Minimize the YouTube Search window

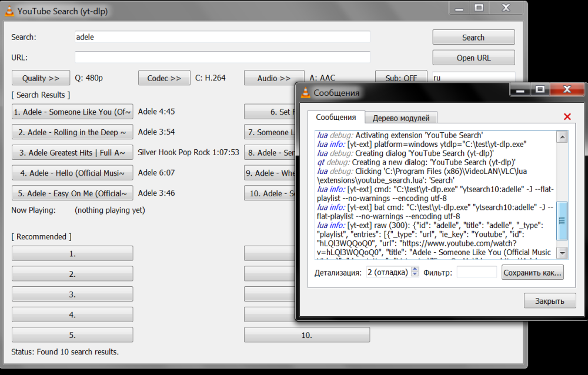pos(459,8)
